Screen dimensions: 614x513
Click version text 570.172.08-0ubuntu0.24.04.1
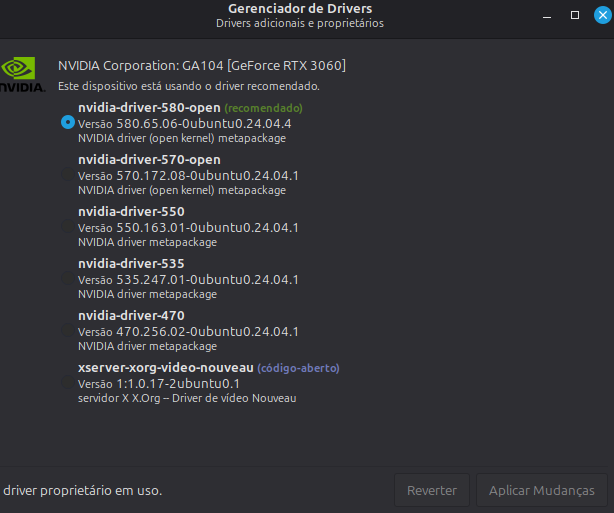pyautogui.click(x=208, y=176)
